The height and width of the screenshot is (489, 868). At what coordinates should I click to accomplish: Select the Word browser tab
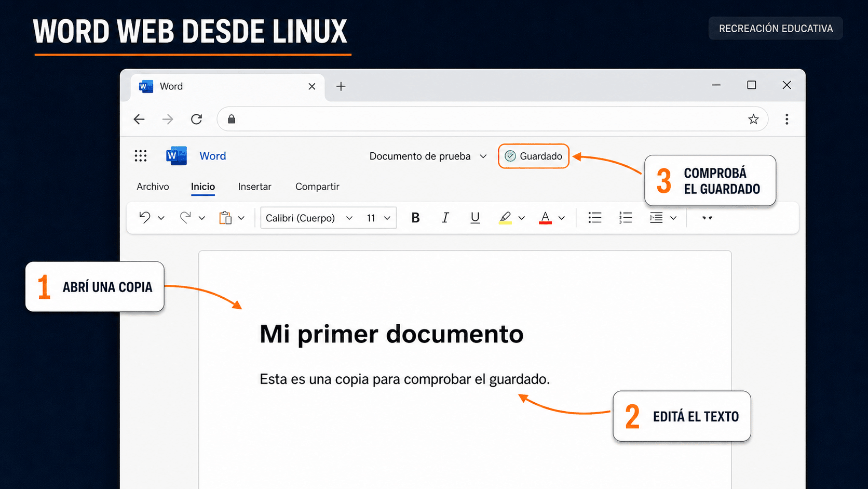[x=227, y=86]
